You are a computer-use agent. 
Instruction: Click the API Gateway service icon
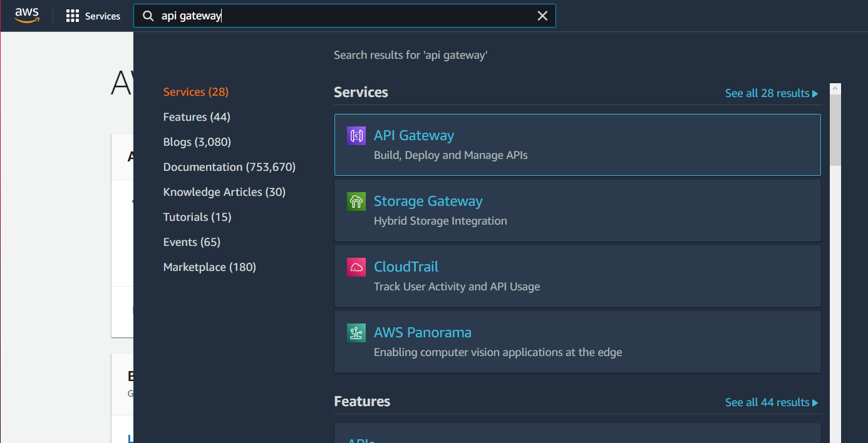tap(356, 136)
